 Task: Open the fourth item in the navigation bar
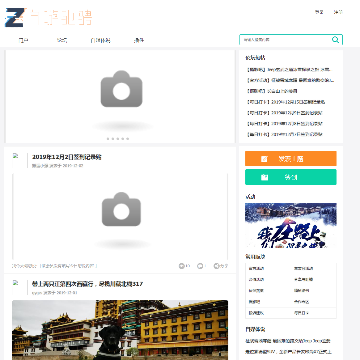pyautogui.click(x=139, y=40)
